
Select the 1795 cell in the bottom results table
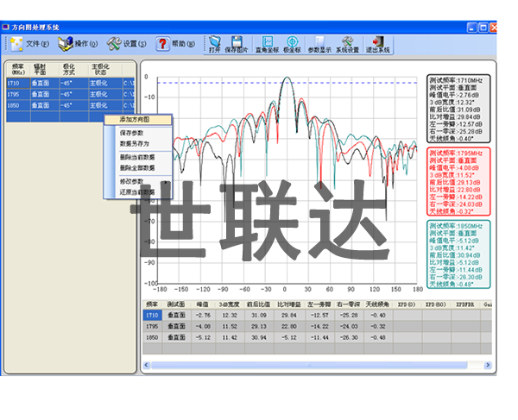pyautogui.click(x=152, y=326)
